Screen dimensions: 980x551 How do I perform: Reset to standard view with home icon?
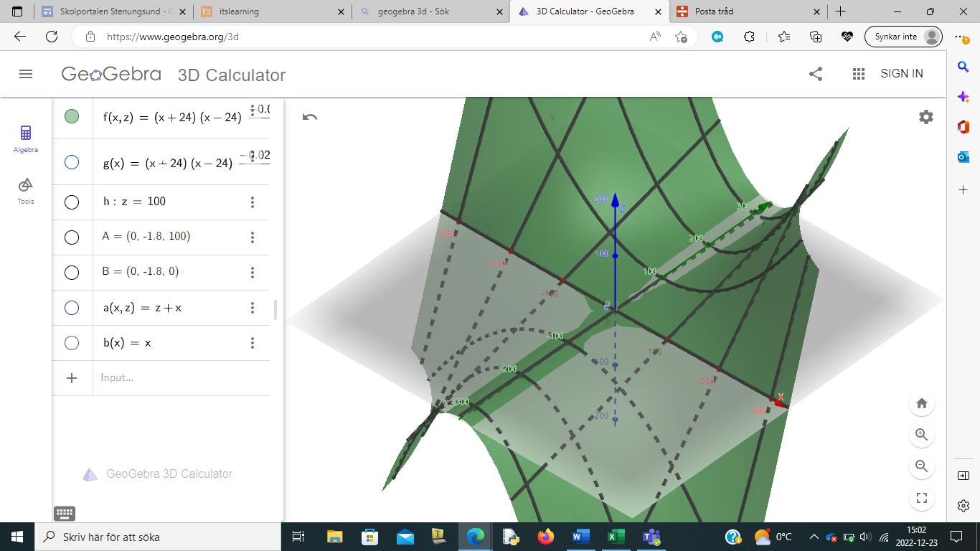coord(922,403)
